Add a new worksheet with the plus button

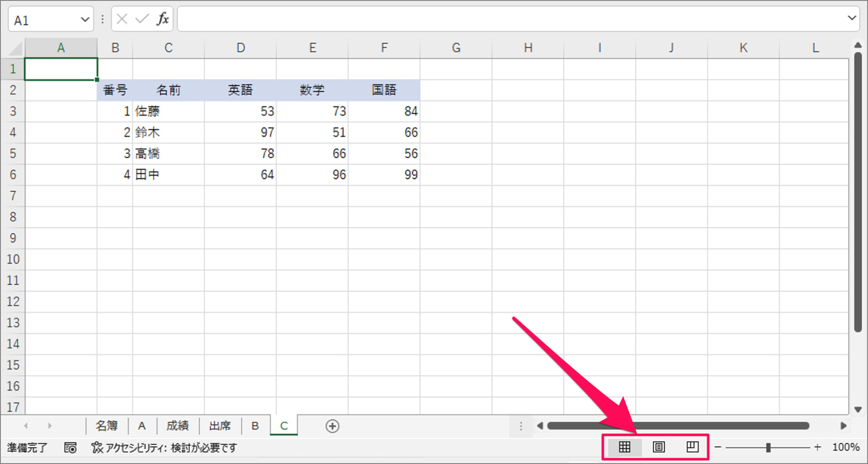332,426
